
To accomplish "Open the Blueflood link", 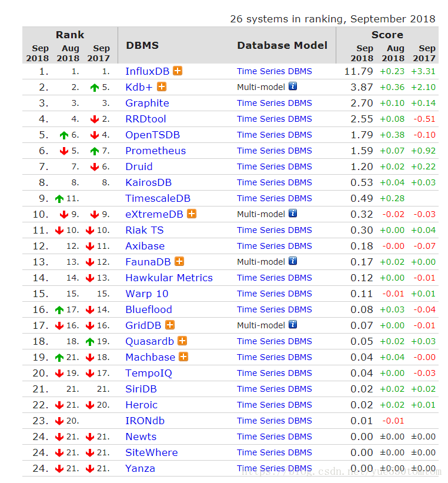I will (149, 309).
